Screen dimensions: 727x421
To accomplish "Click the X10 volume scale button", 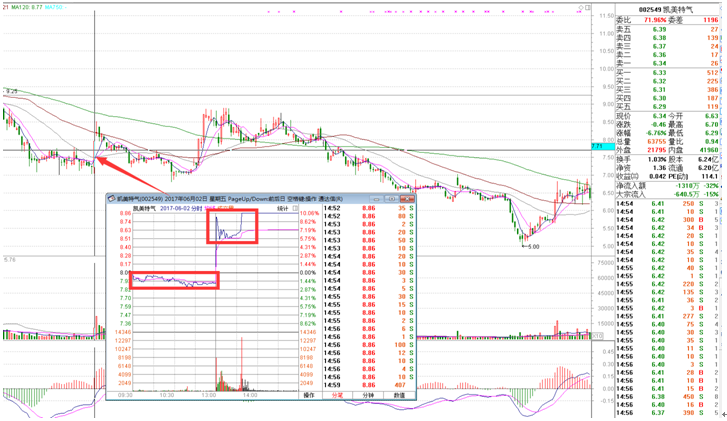I will pos(597,336).
